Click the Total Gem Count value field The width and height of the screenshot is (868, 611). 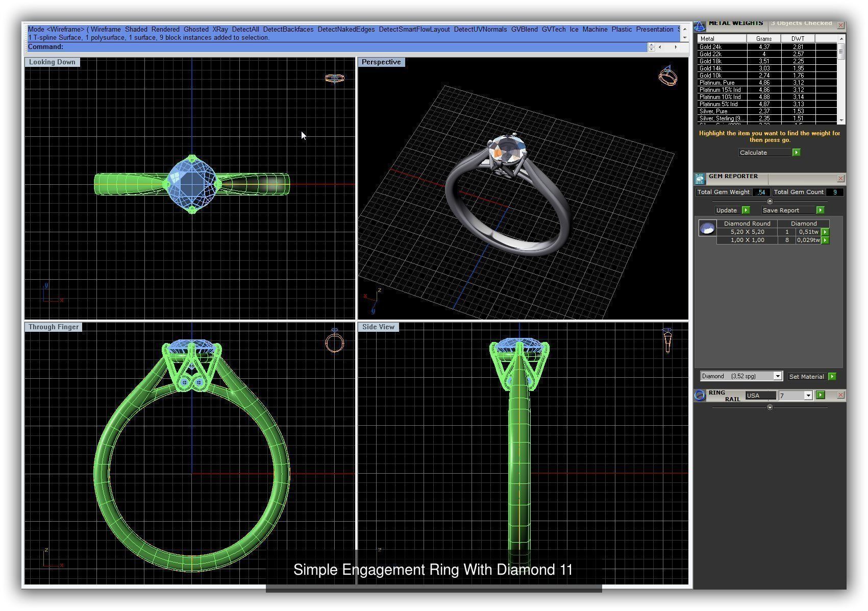click(835, 192)
